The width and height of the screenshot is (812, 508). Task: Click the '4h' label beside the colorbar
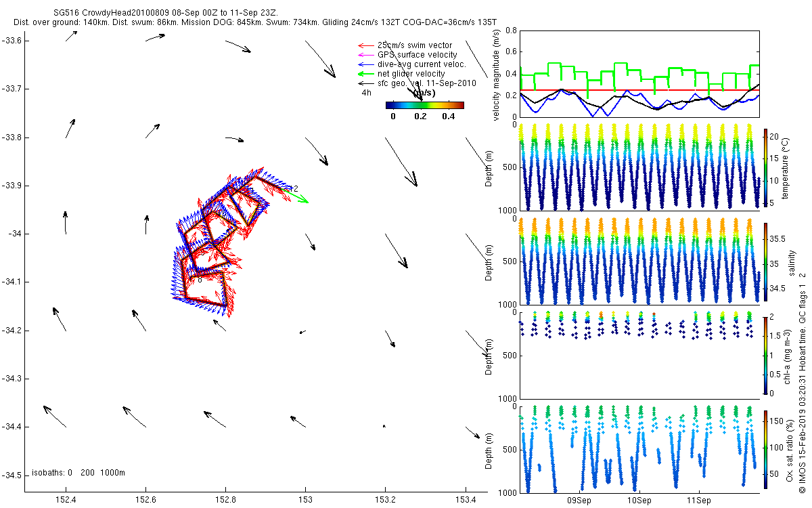pos(366,93)
